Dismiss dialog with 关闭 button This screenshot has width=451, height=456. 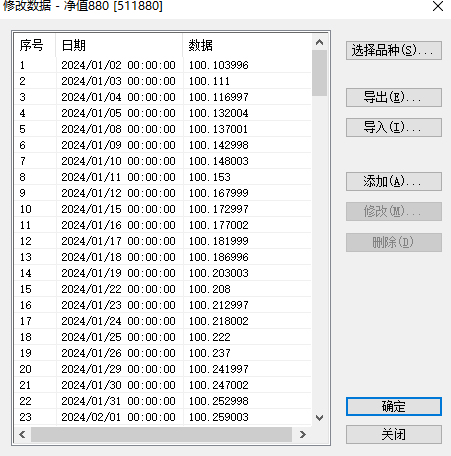(x=394, y=434)
